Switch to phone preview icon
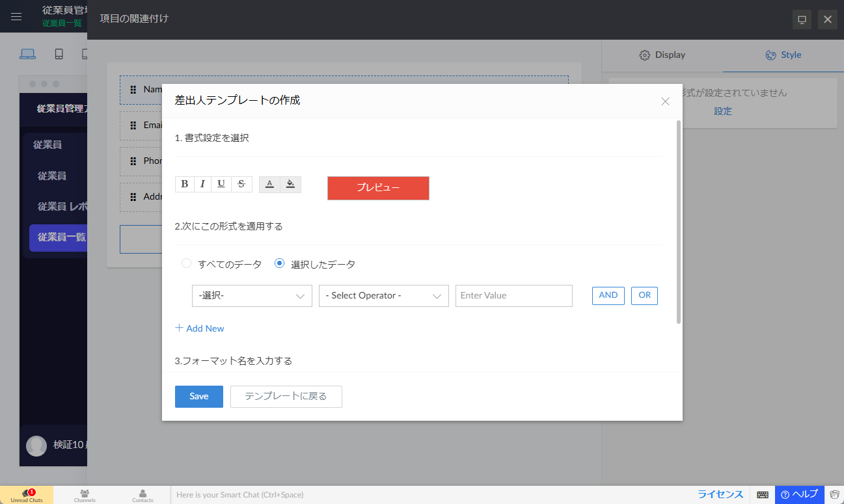 point(59,54)
